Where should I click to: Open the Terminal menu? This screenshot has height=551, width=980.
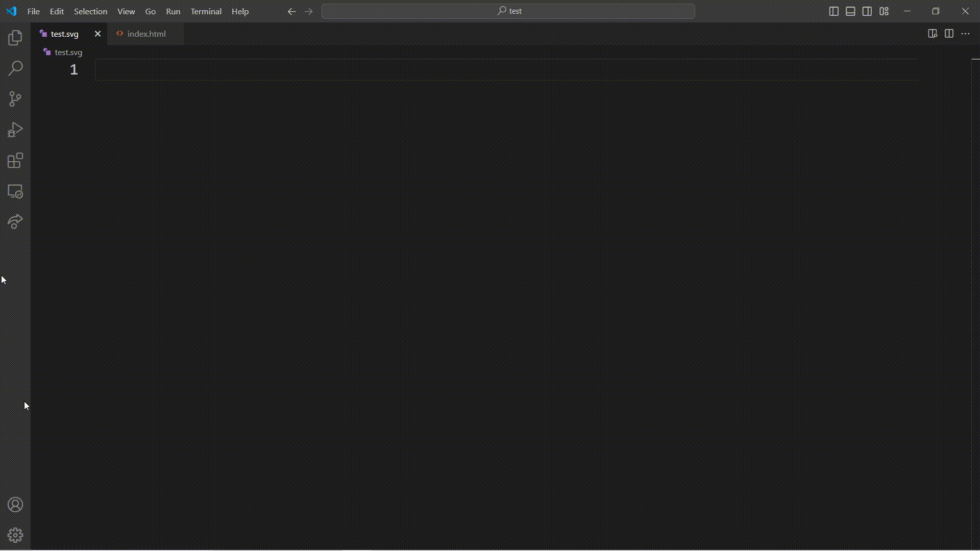click(206, 11)
